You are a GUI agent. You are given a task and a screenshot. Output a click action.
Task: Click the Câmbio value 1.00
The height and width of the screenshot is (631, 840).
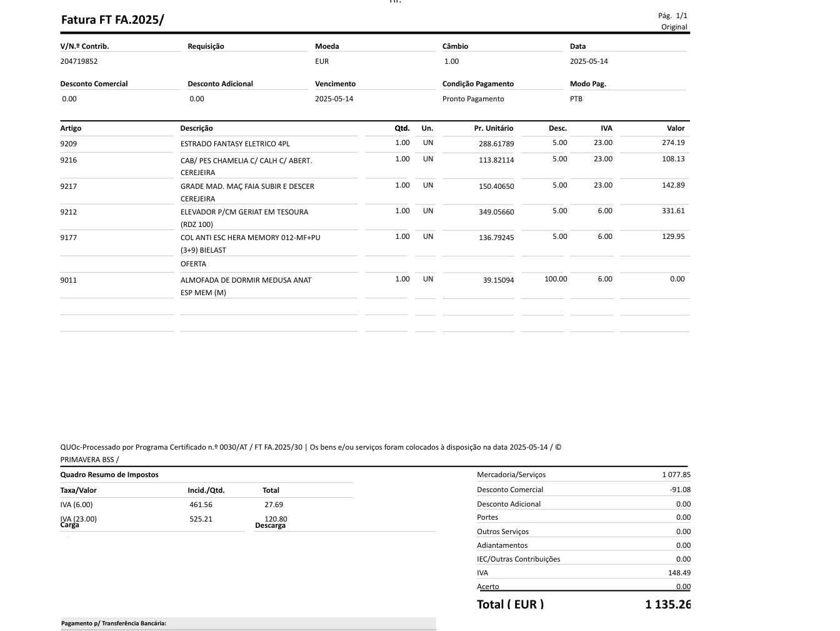451,61
